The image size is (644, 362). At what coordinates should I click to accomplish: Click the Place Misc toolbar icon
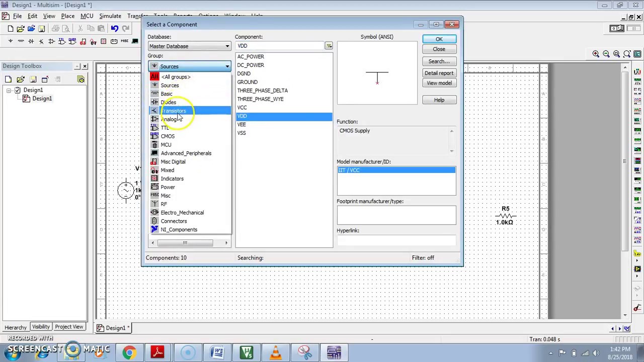[124, 41]
